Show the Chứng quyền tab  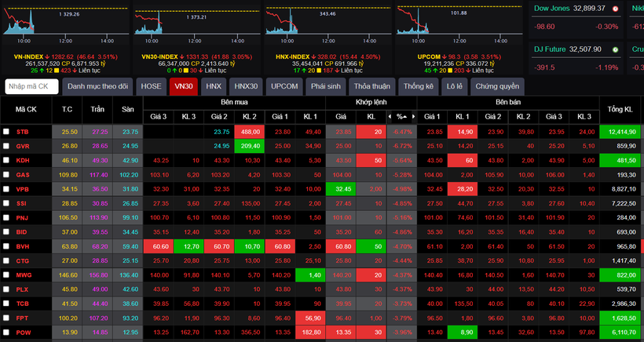click(498, 86)
